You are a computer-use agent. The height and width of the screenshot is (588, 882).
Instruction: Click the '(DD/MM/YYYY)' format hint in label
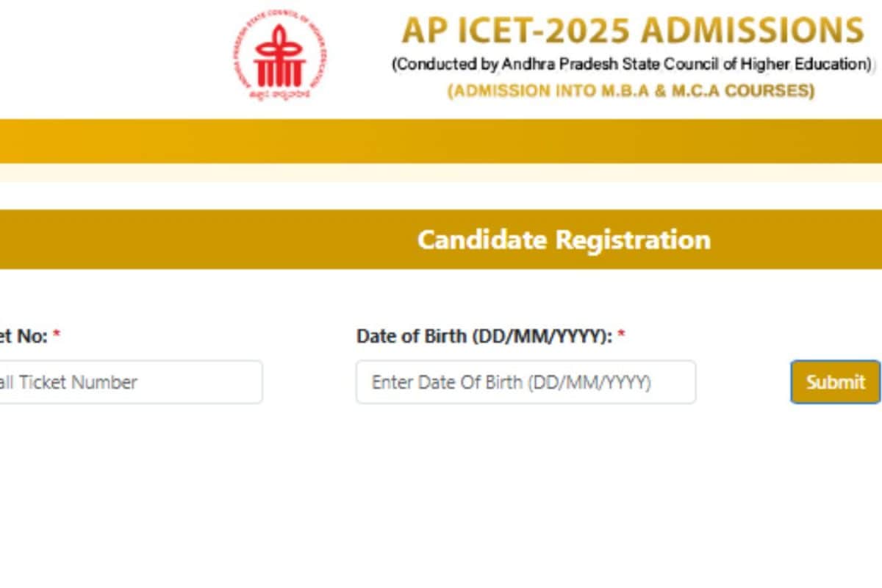pyautogui.click(x=541, y=337)
